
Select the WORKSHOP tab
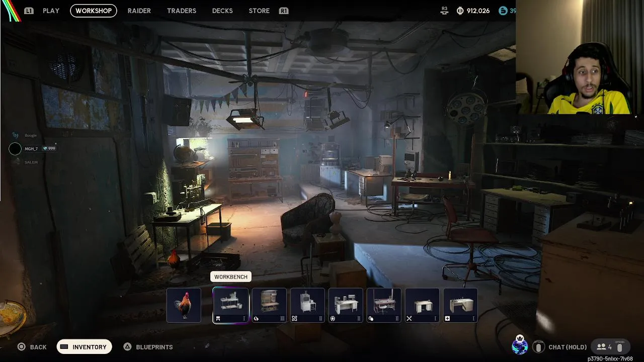(x=94, y=11)
